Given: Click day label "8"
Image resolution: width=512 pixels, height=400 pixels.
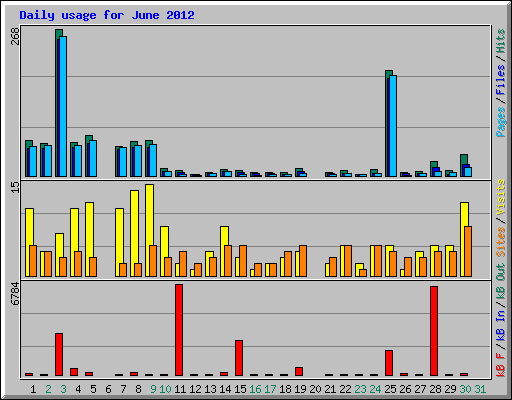Looking at the screenshot, I should pos(138,389).
